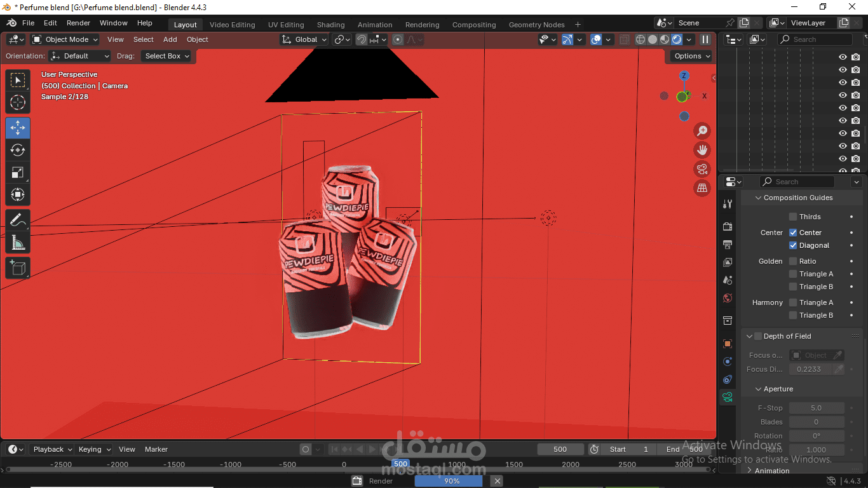The height and width of the screenshot is (488, 868).
Task: Open the Object Mode dropdown
Action: pos(65,39)
